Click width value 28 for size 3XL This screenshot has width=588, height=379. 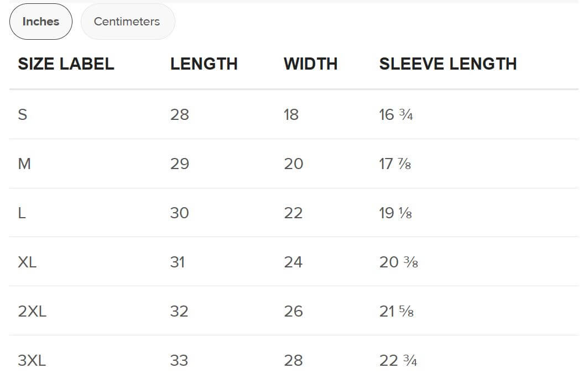pyautogui.click(x=293, y=360)
